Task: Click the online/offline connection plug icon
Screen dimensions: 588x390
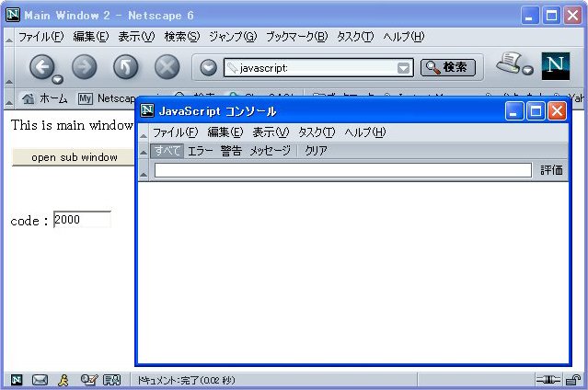Action: [x=548, y=380]
